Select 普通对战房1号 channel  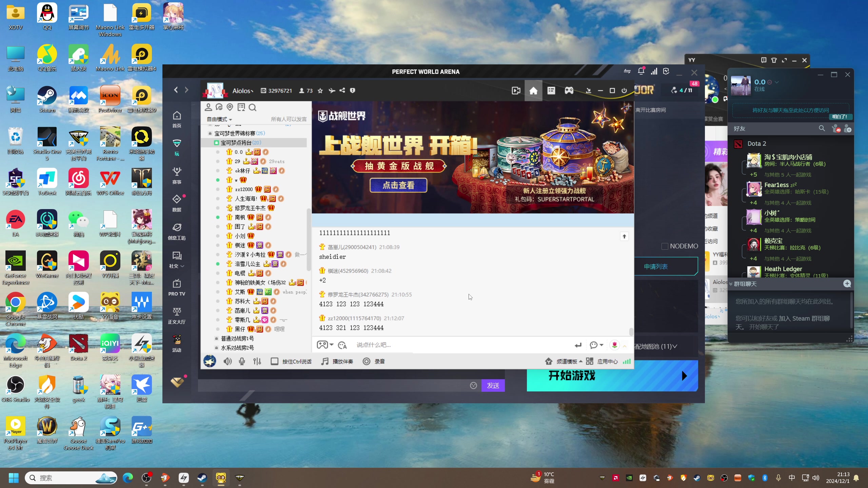click(237, 339)
